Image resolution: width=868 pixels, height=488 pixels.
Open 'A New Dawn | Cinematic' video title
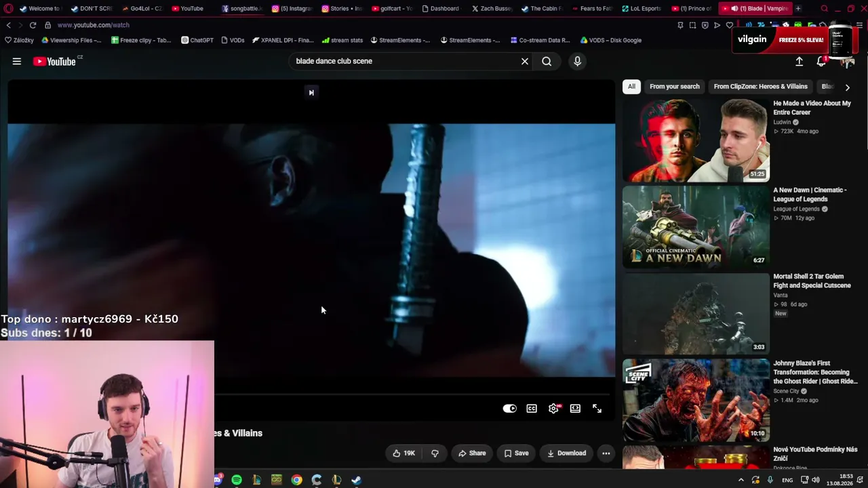(810, 195)
